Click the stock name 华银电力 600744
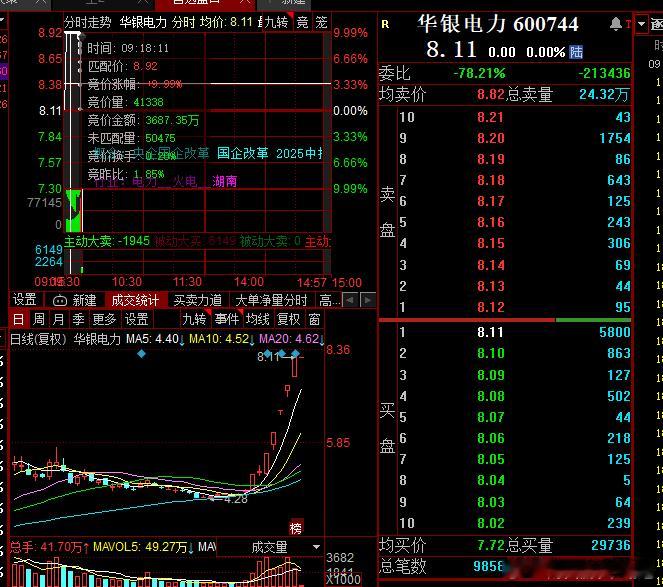This screenshot has height=587, width=663. [x=498, y=24]
